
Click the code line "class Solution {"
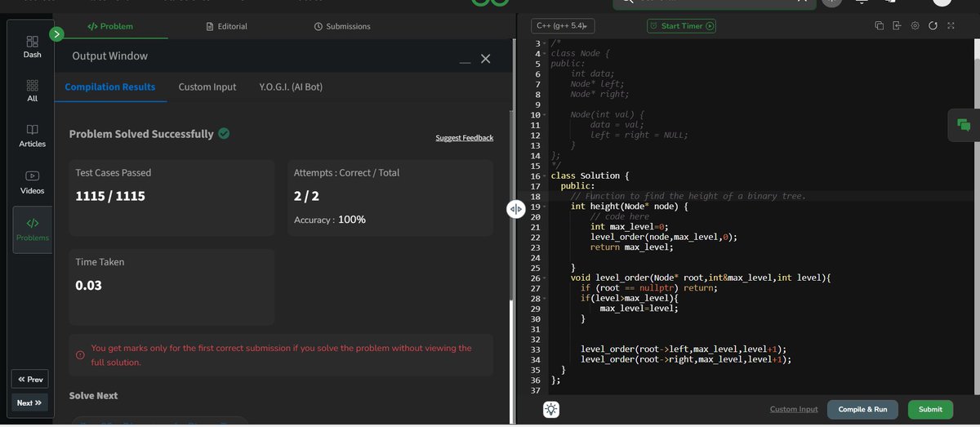(590, 176)
